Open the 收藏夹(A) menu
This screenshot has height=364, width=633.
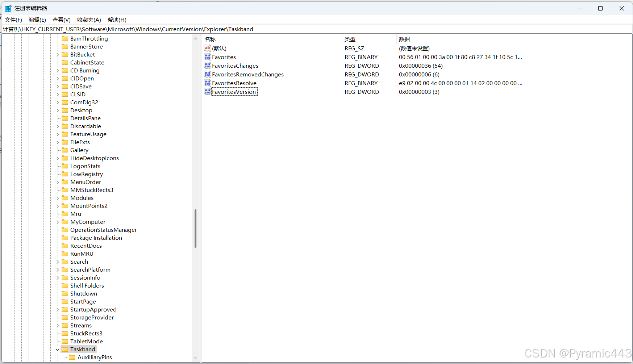(x=89, y=20)
